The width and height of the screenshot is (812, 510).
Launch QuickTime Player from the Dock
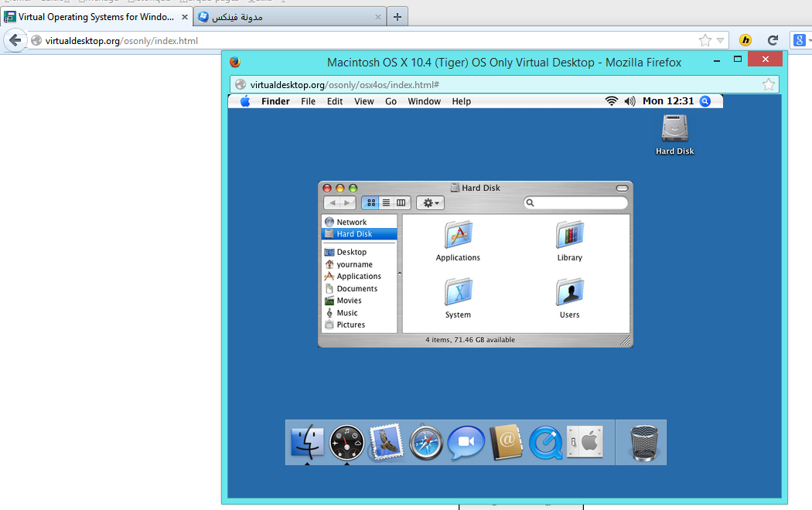pos(546,443)
